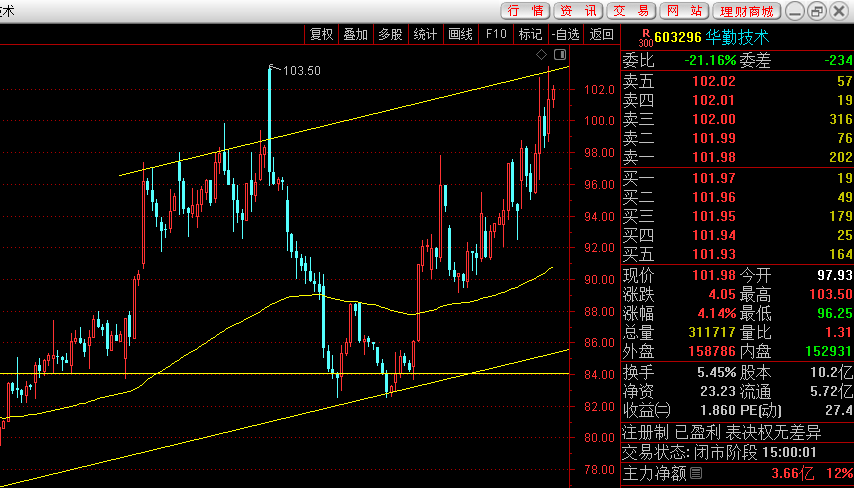Remove stock via -自选 button
This screenshot has height=488, width=854.
pyautogui.click(x=565, y=34)
